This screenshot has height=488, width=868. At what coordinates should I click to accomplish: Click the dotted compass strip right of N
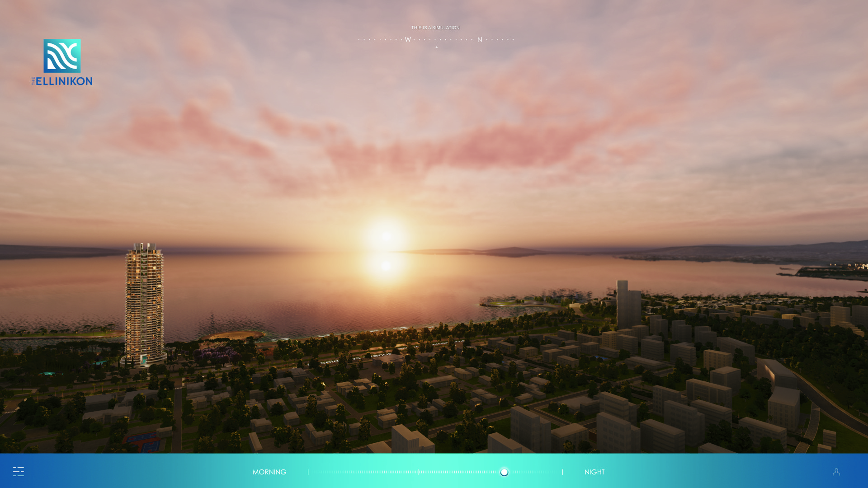(x=500, y=40)
